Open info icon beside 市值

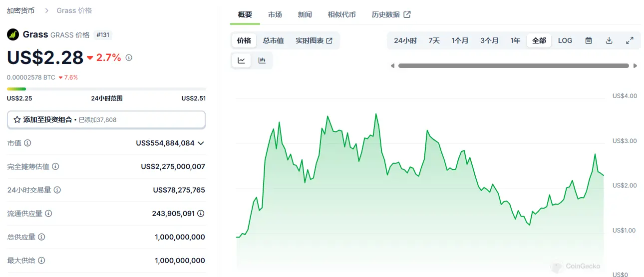pyautogui.click(x=27, y=143)
